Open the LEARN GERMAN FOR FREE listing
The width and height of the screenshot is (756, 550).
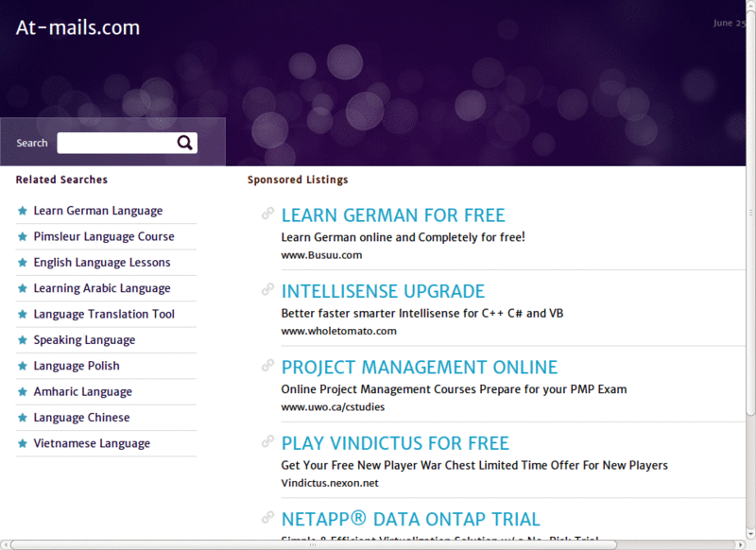tap(393, 215)
